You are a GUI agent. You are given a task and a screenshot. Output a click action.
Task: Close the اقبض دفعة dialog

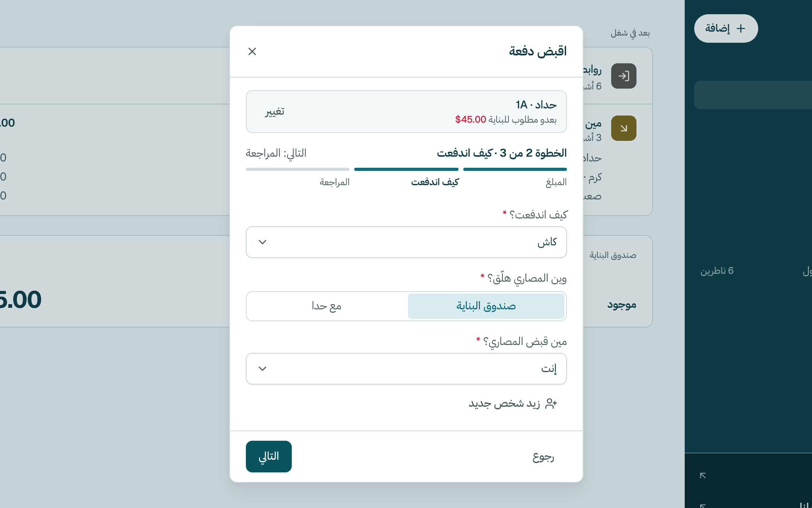[252, 51]
